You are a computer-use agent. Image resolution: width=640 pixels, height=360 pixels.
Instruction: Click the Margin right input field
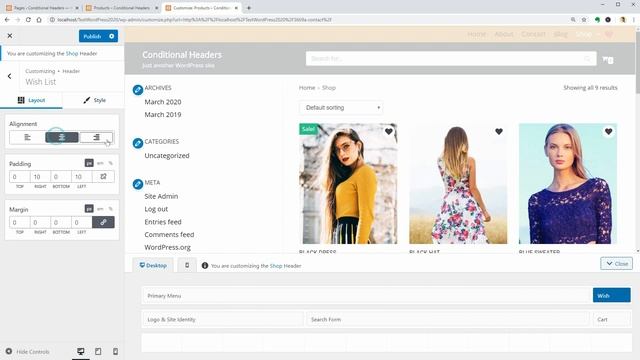[x=40, y=222]
